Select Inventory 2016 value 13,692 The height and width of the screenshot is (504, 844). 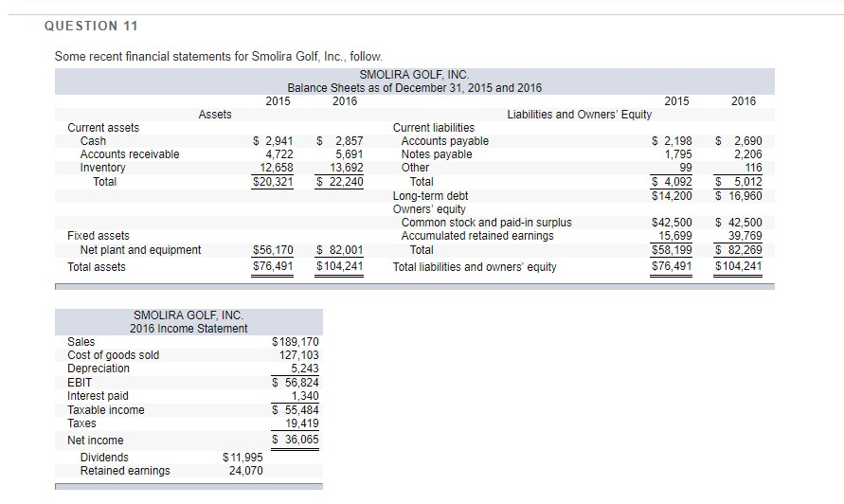(347, 168)
